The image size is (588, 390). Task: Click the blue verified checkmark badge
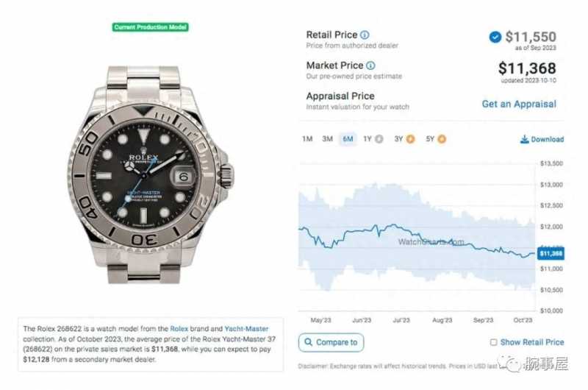point(495,37)
